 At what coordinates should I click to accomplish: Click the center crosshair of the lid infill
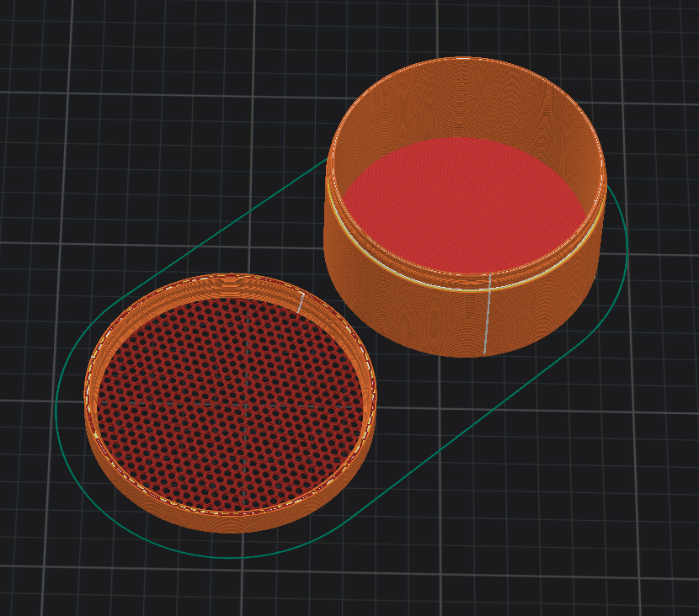pos(246,404)
